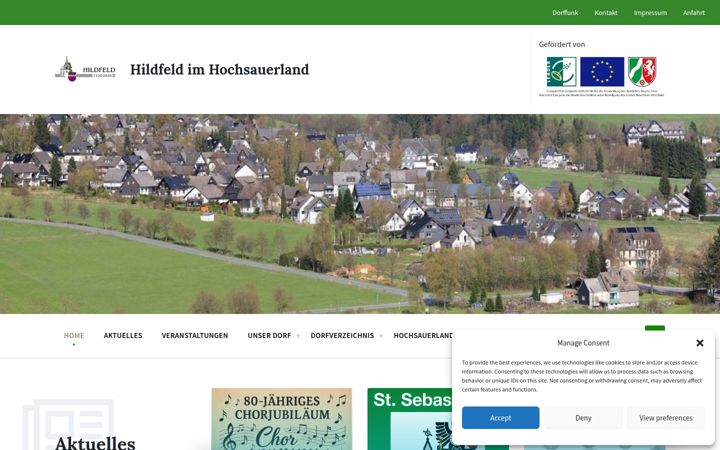Image resolution: width=720 pixels, height=450 pixels.
Task: Click the North Rhine-Westphalia coat of arms logo
Action: tap(642, 72)
